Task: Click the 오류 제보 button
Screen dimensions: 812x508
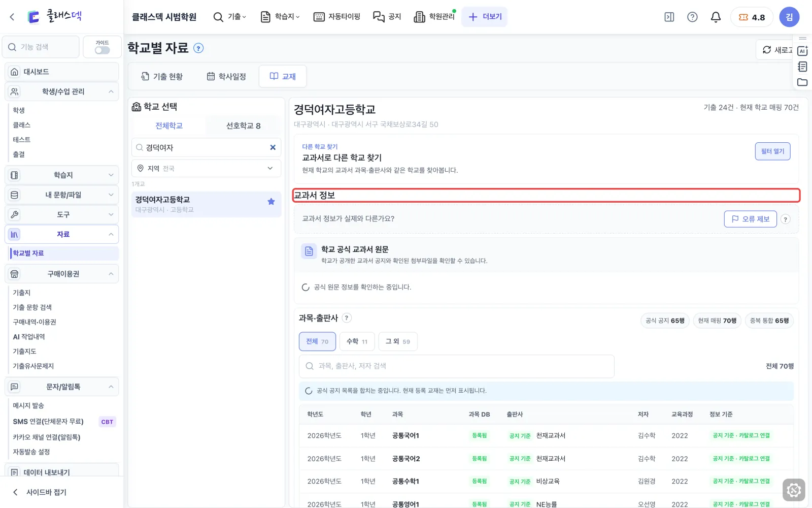Action: coord(750,219)
